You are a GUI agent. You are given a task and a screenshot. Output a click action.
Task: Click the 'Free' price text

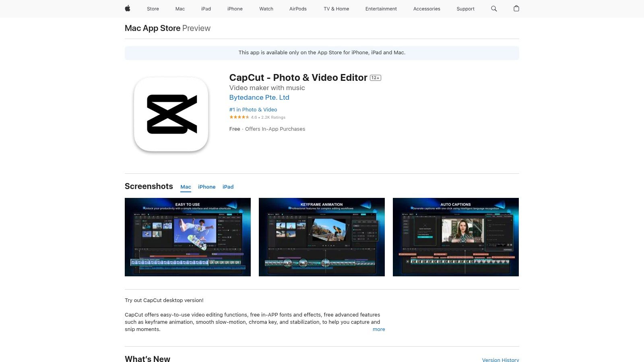click(235, 129)
